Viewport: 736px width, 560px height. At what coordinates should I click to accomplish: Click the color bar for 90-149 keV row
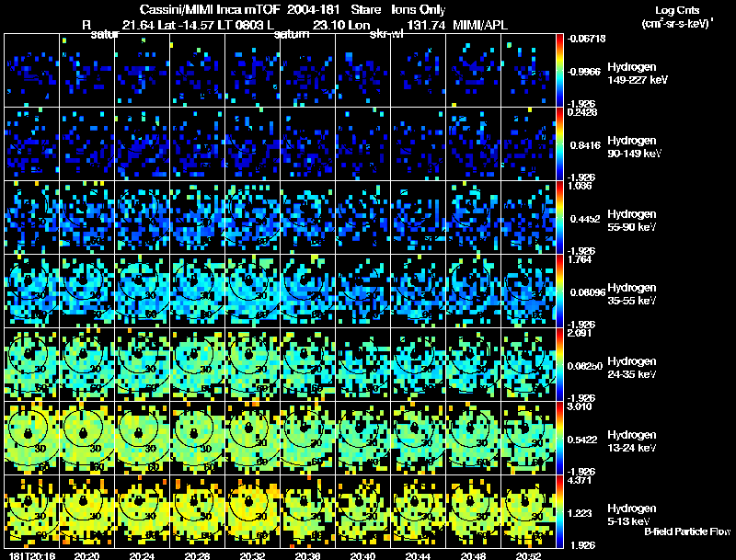tap(559, 144)
